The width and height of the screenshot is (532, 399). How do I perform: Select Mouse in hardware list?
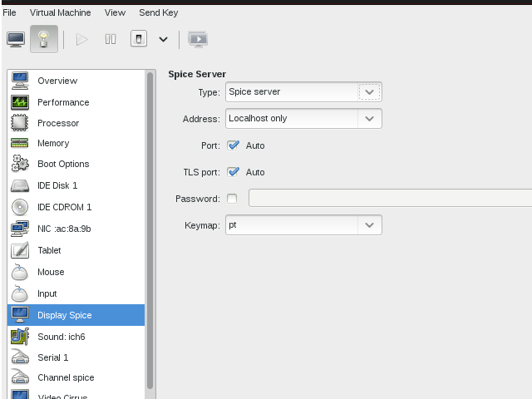coord(76,272)
